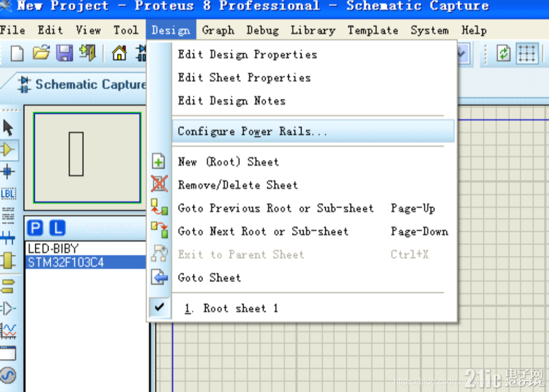The width and height of the screenshot is (549, 392).
Task: Select the Junction Dot Mode tool
Action: (8, 171)
